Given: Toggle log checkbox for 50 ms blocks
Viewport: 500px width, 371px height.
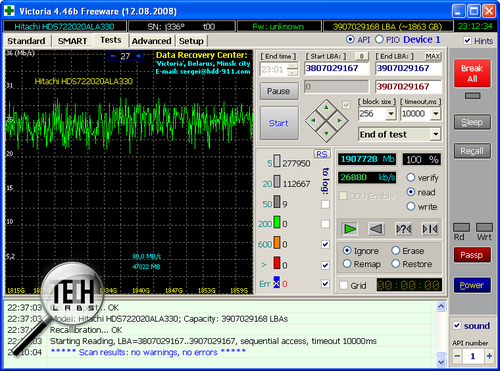Looking at the screenshot, I should (325, 204).
